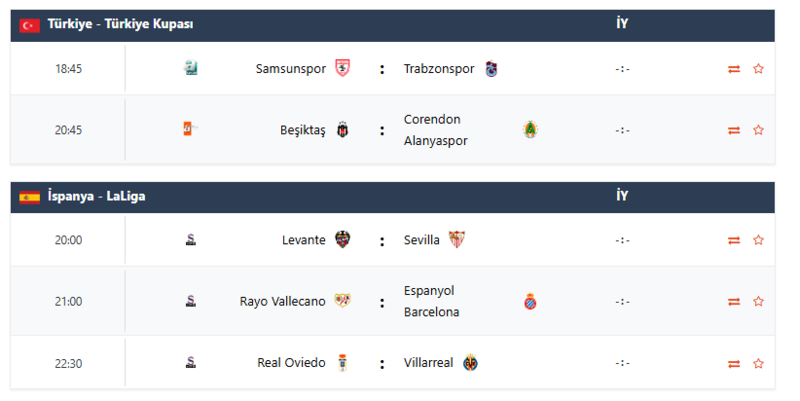Add Rayo Vallecano match to favorites

758,301
